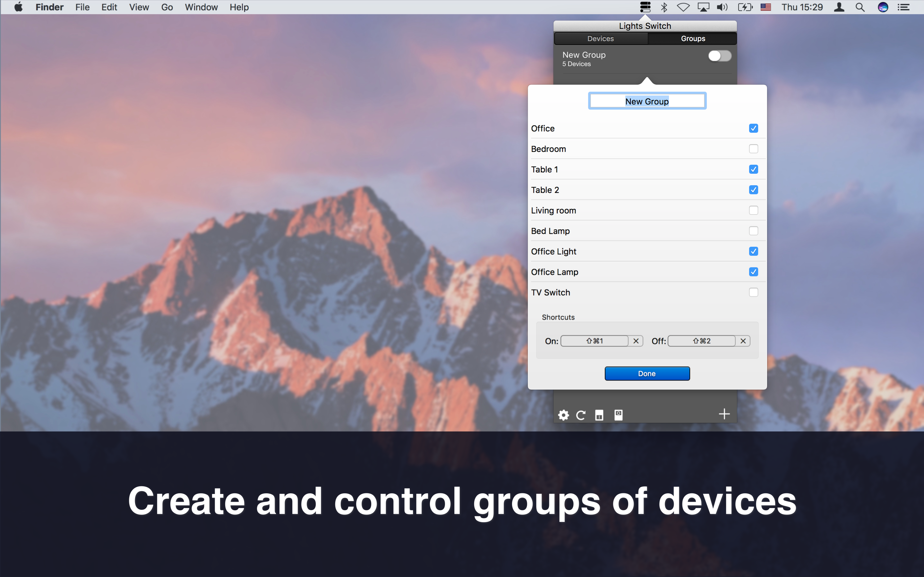Open the View menu
924x577 pixels.
(139, 7)
